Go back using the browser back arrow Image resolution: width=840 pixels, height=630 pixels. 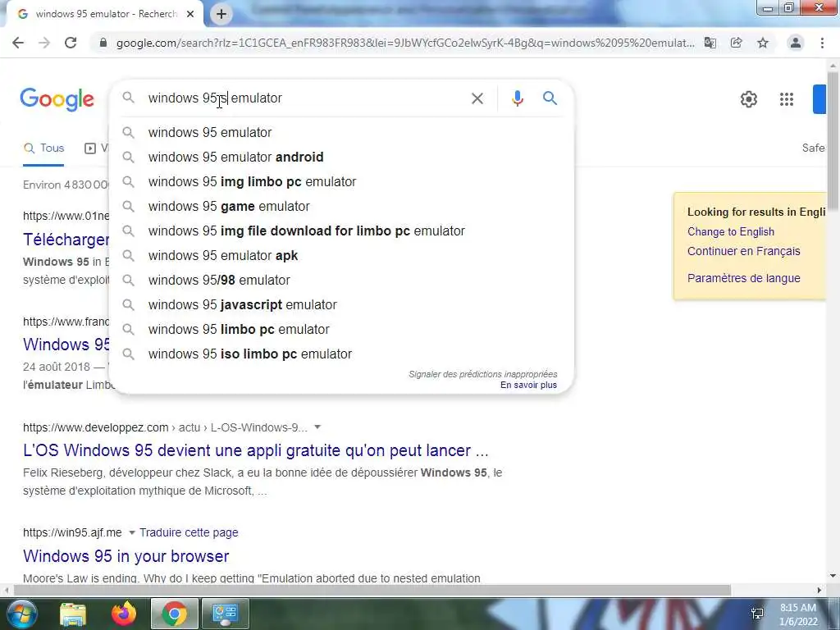[18, 43]
